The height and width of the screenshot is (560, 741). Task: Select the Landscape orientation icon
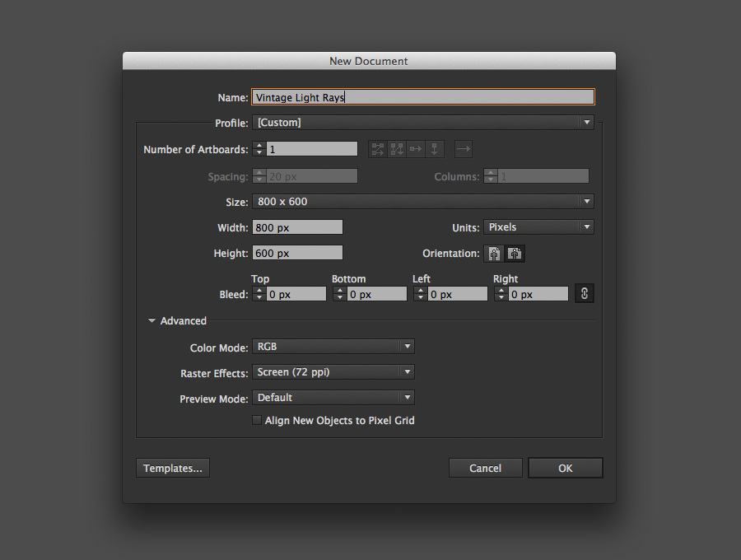pyautogui.click(x=515, y=254)
